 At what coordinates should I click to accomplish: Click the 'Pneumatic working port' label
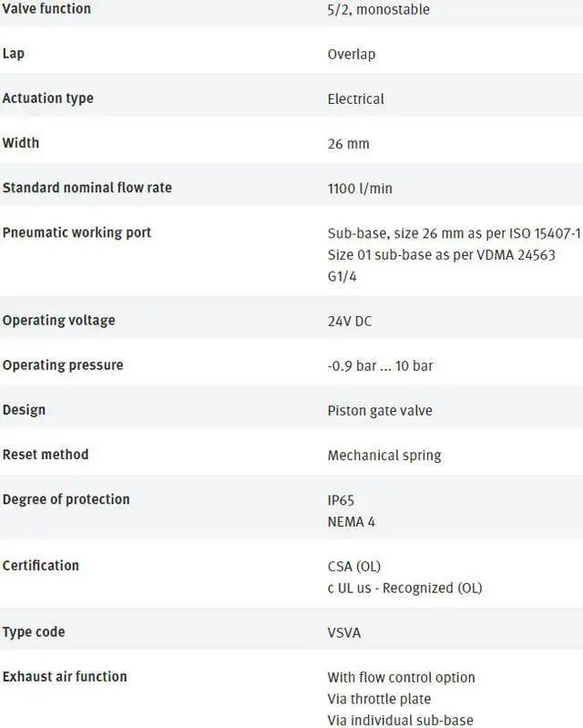(x=77, y=232)
